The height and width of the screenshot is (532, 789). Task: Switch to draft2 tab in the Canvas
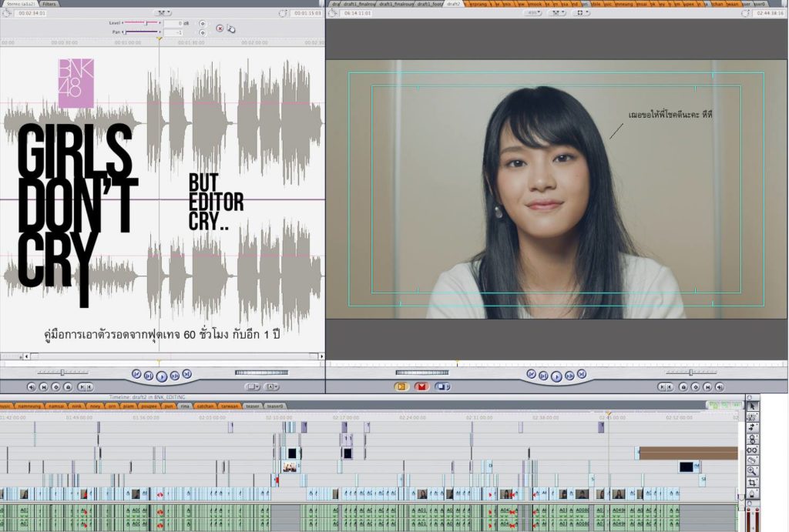pos(453,4)
